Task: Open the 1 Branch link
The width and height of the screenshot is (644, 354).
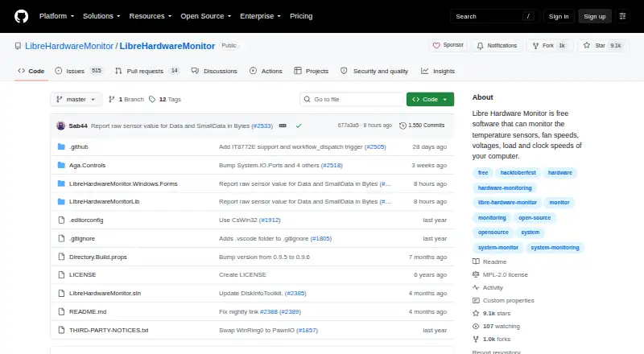Action: pyautogui.click(x=126, y=100)
